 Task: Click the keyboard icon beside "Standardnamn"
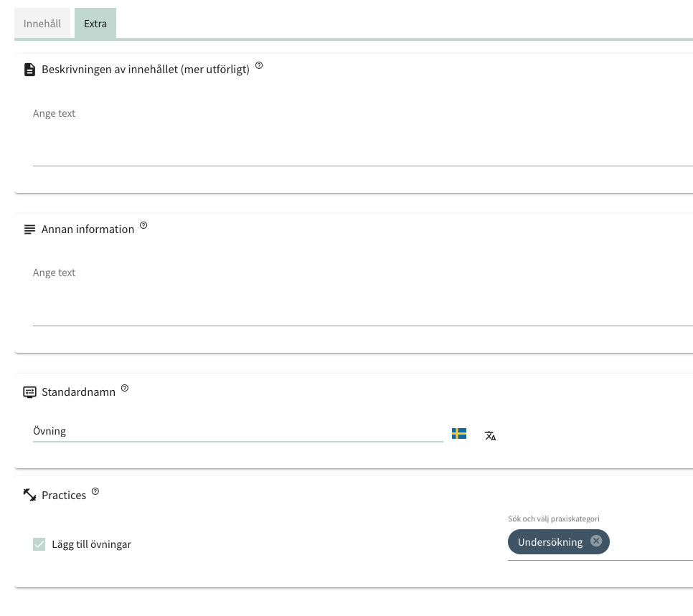[29, 392]
